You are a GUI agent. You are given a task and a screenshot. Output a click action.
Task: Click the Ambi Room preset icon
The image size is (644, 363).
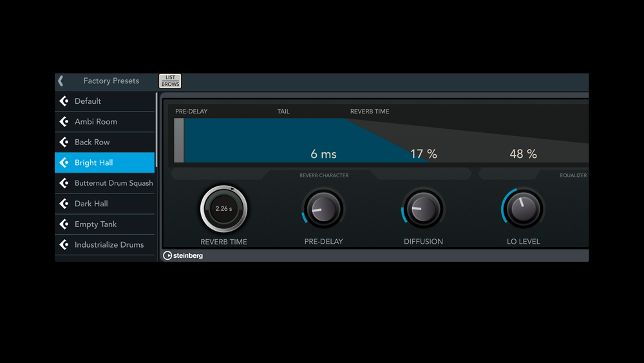point(64,122)
